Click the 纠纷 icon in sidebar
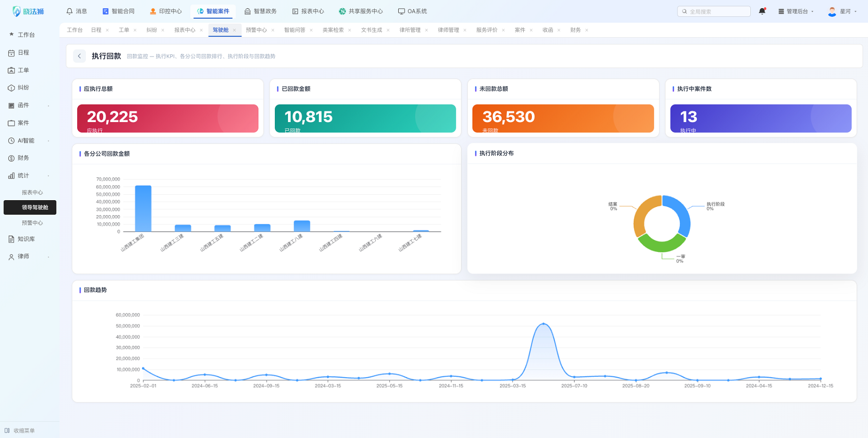 coord(12,88)
